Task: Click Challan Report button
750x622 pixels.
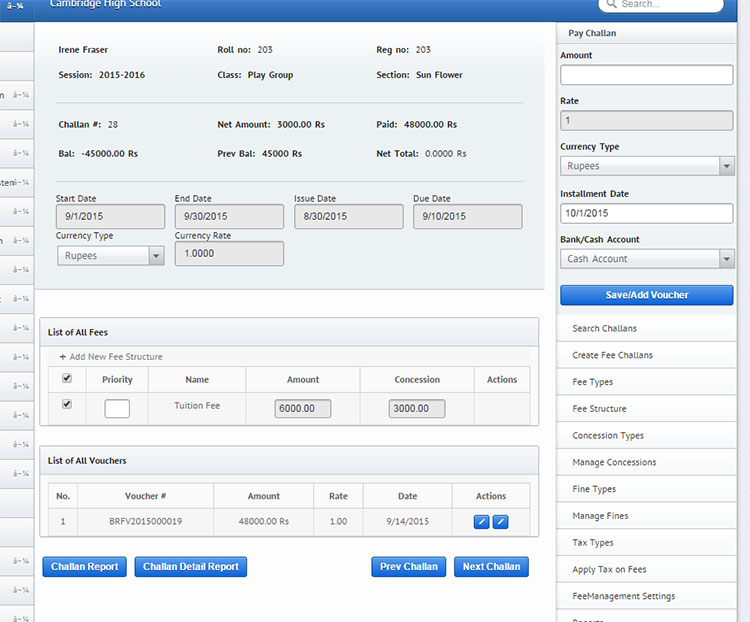Action: [x=85, y=566]
